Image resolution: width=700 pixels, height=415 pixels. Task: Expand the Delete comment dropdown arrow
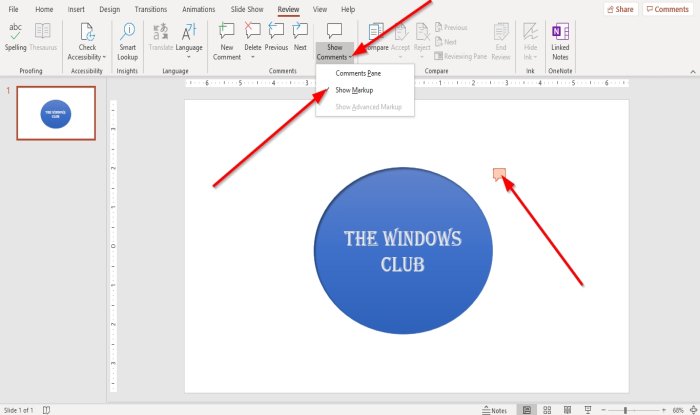tap(253, 57)
